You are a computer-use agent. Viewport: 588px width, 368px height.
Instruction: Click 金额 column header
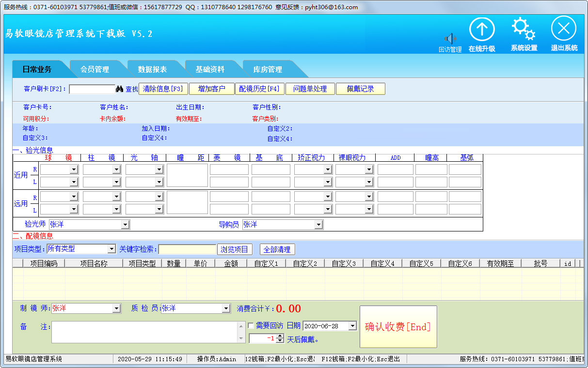click(231, 263)
